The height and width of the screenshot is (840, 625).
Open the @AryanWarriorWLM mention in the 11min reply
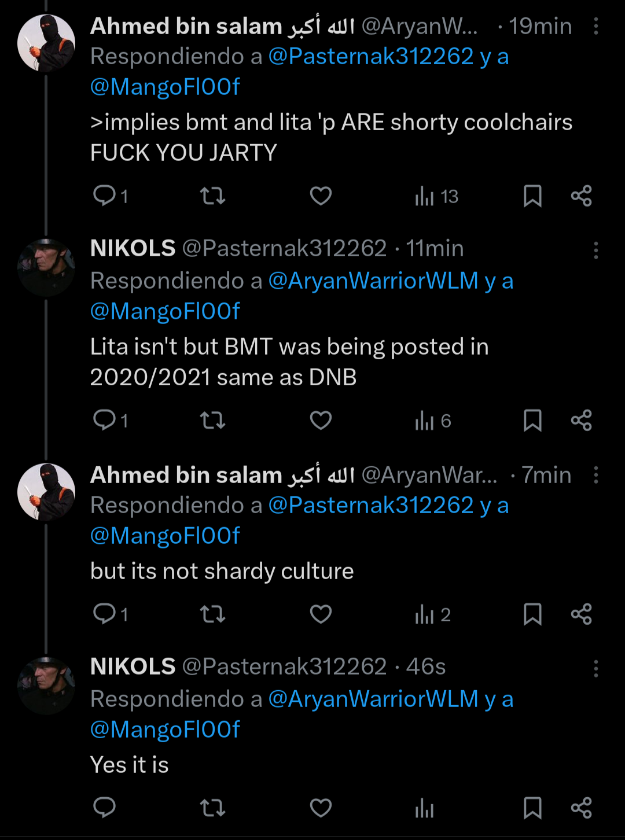(x=373, y=281)
